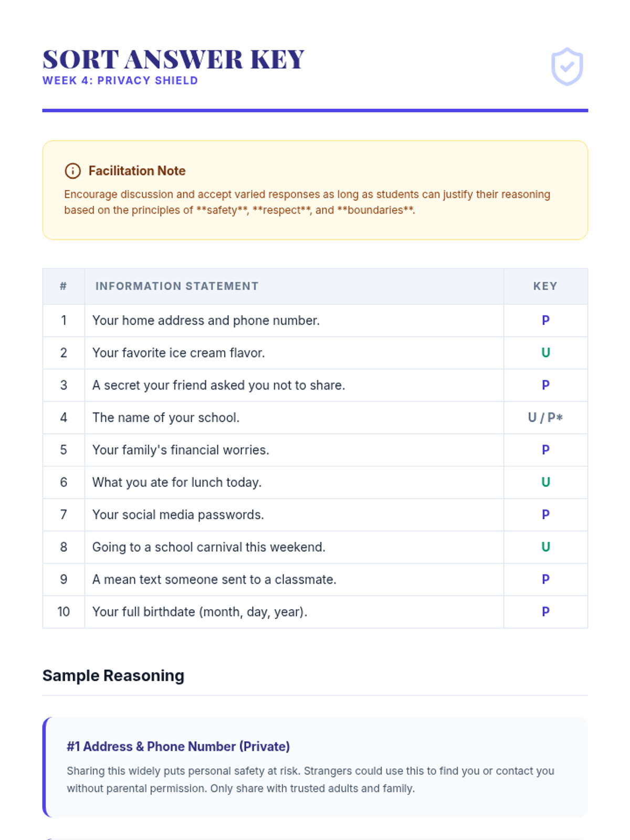The image size is (630, 840).
Task: Click the P key for full birthdate row
Action: (545, 612)
